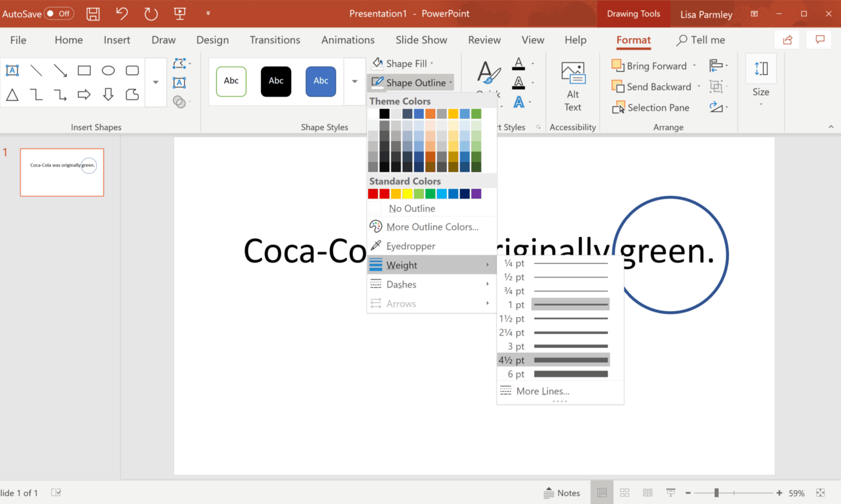This screenshot has height=504, width=841.
Task: Expand the Insert Shapes gallery
Action: coord(156,82)
